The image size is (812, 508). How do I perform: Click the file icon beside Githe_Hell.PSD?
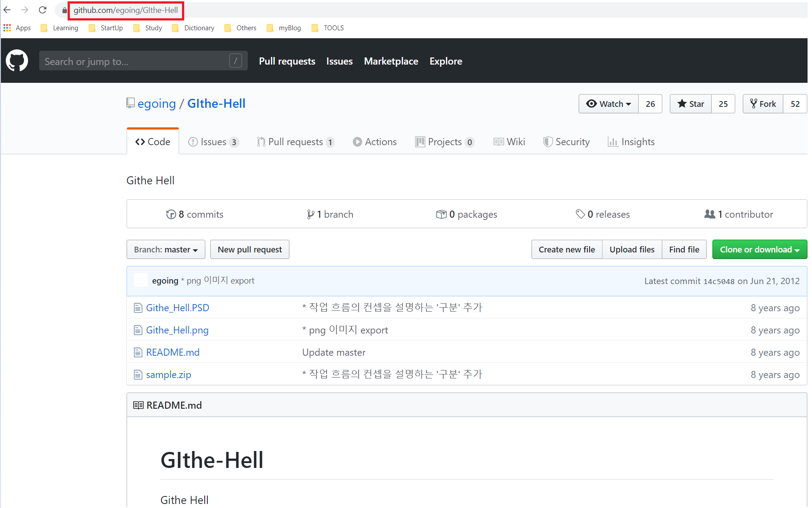[x=138, y=308]
